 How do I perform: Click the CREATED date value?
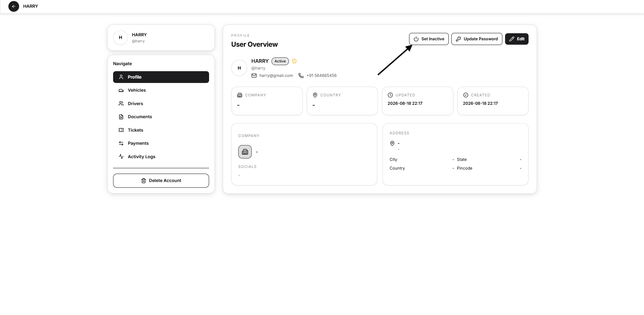click(480, 103)
